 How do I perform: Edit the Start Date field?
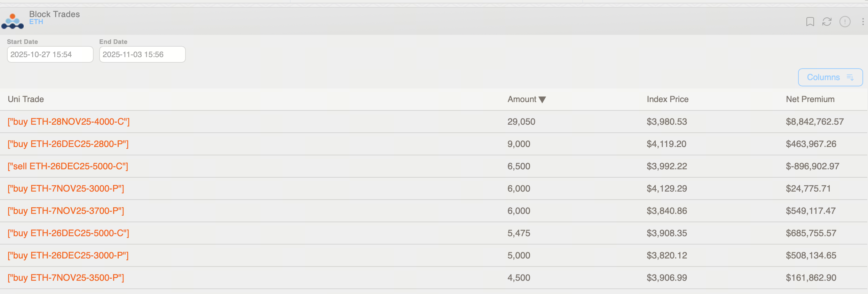pos(50,55)
